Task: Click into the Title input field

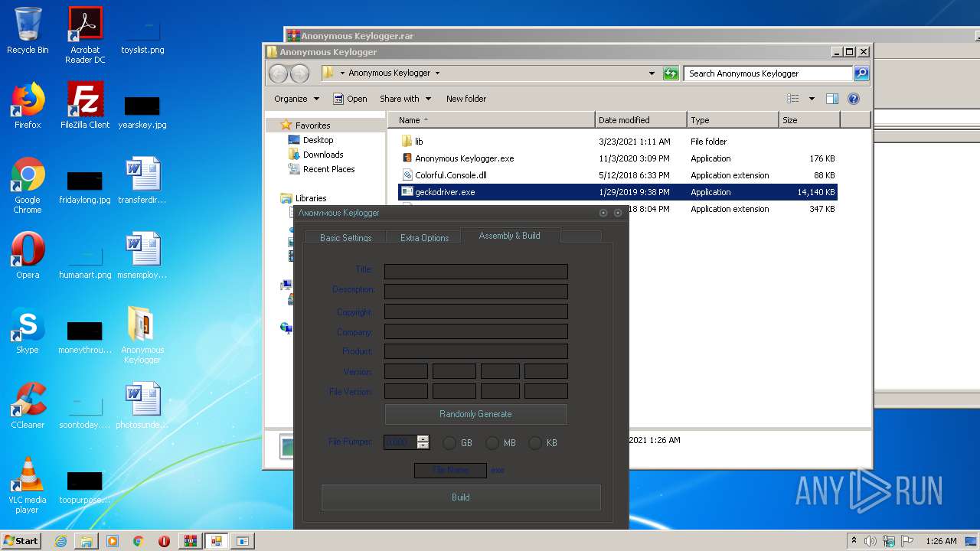Action: (x=475, y=271)
